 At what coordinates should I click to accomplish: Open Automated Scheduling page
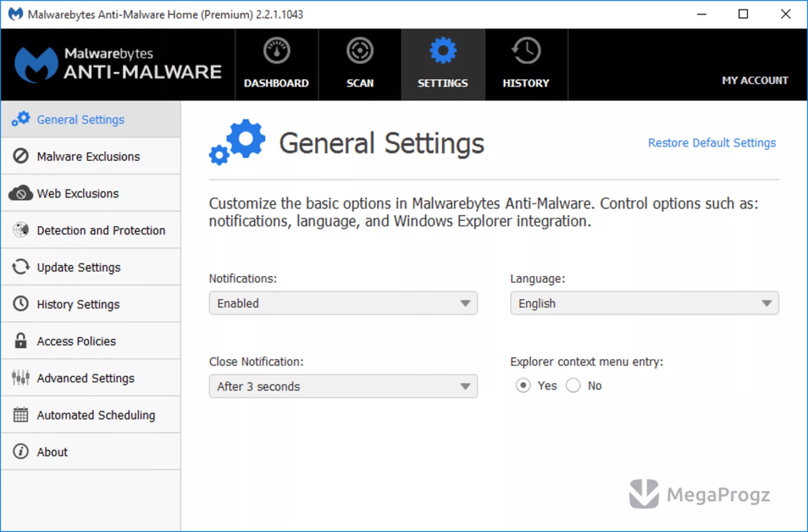point(91,415)
